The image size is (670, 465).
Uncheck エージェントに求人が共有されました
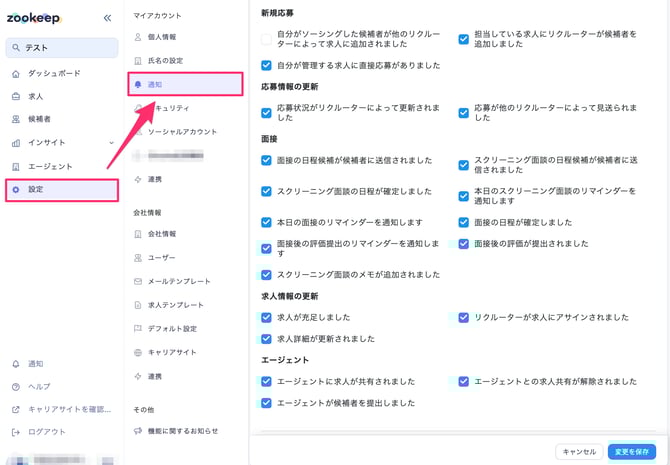click(266, 381)
